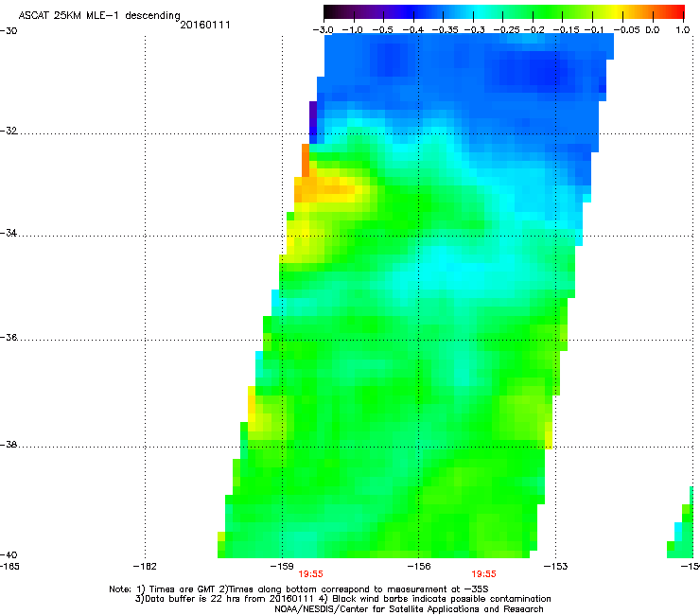Click the "-36" latitude axis label
The width and height of the screenshot is (700, 615).
pyautogui.click(x=9, y=337)
